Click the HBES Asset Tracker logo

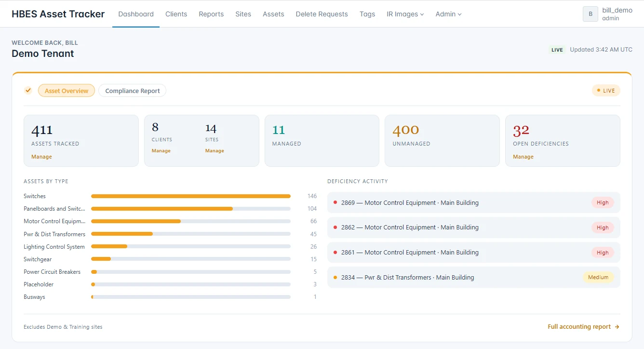coord(58,14)
